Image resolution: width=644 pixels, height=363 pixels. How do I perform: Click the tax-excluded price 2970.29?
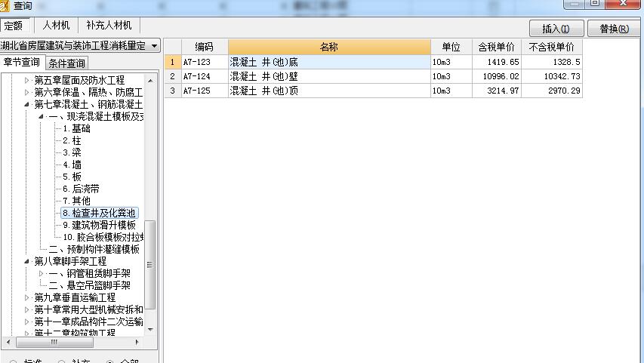pos(552,91)
